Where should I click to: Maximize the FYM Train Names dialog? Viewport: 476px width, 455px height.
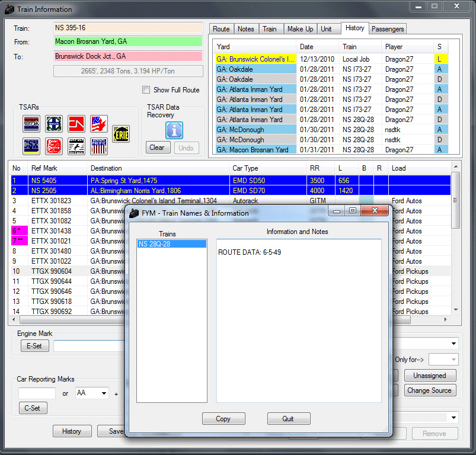[x=353, y=210]
